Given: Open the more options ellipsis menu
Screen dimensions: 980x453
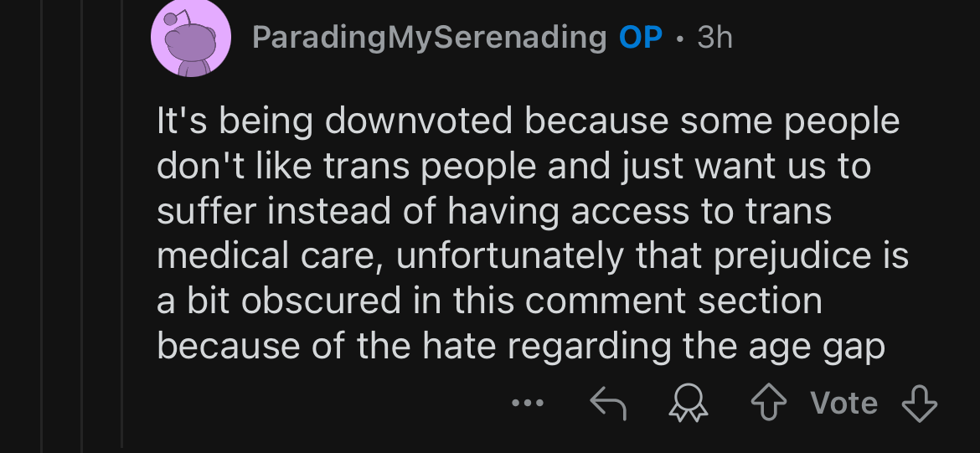Looking at the screenshot, I should tap(528, 403).
